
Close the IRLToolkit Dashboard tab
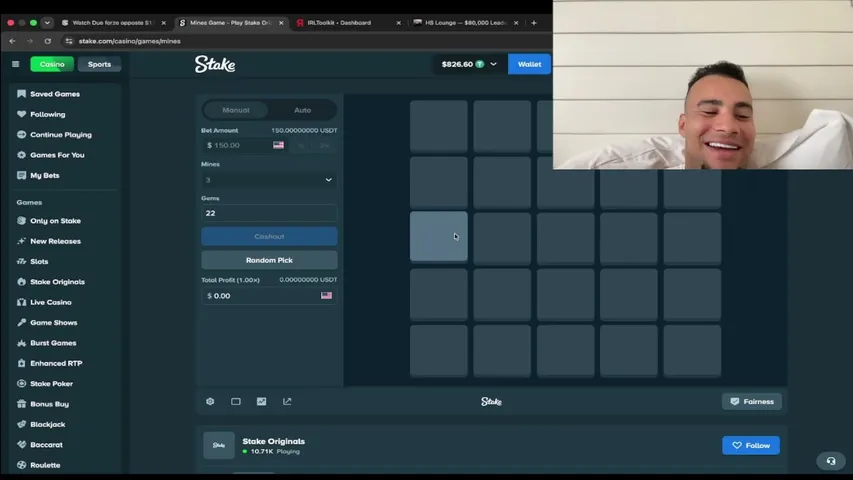398,23
